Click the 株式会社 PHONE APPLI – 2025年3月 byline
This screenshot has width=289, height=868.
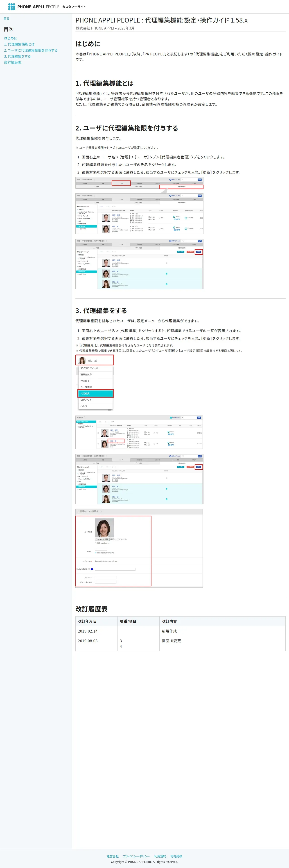(x=105, y=28)
